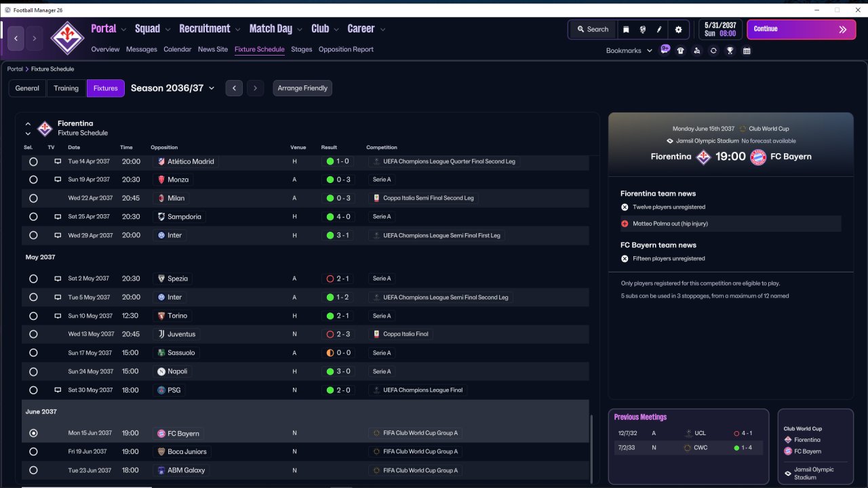Open the Calendar tab
Screen dimensions: 868x488
(x=178, y=49)
